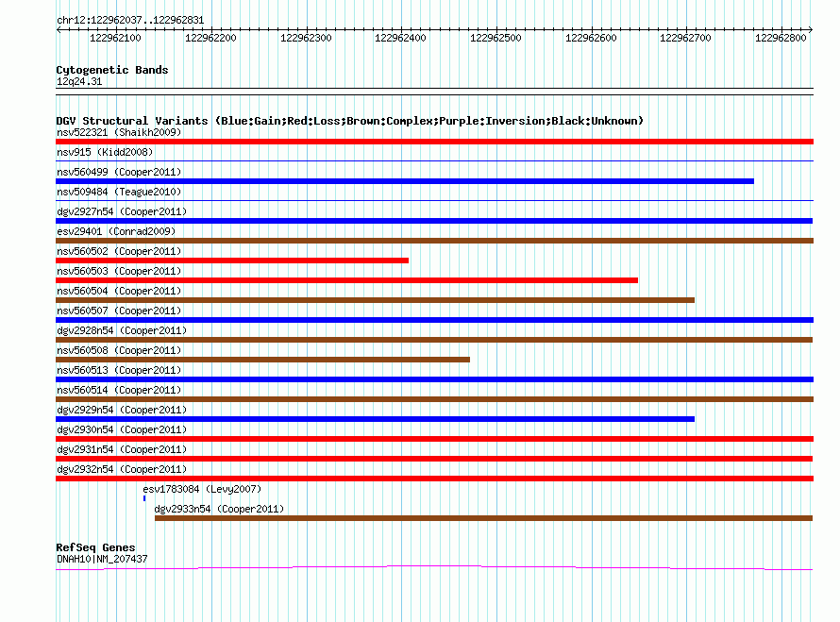Select the brown bar under nsv560514

(x=434, y=399)
